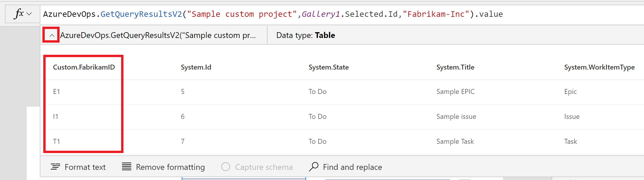Click the Custom.FabrikamID column header
Screen dimensions: 644x180
[x=84, y=67]
